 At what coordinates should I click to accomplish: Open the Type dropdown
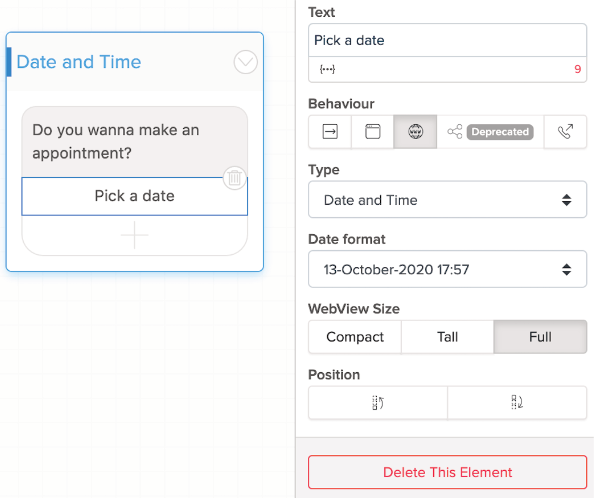pos(447,200)
